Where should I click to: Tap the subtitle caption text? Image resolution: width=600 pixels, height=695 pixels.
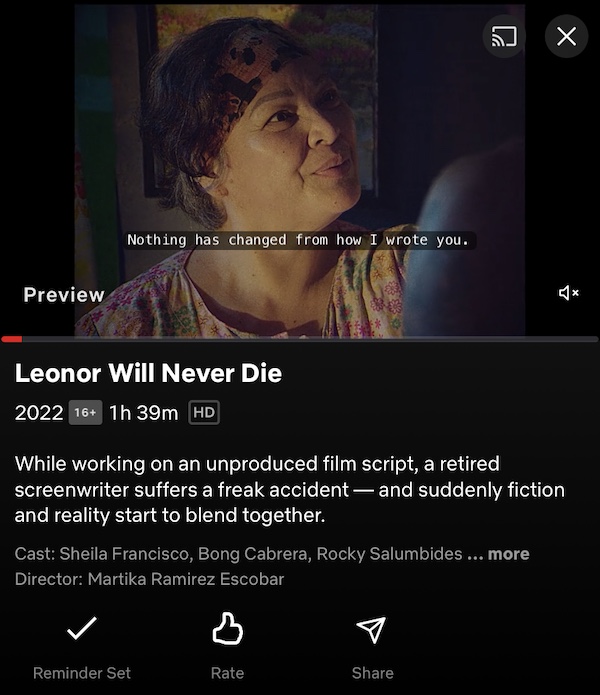pyautogui.click(x=299, y=240)
